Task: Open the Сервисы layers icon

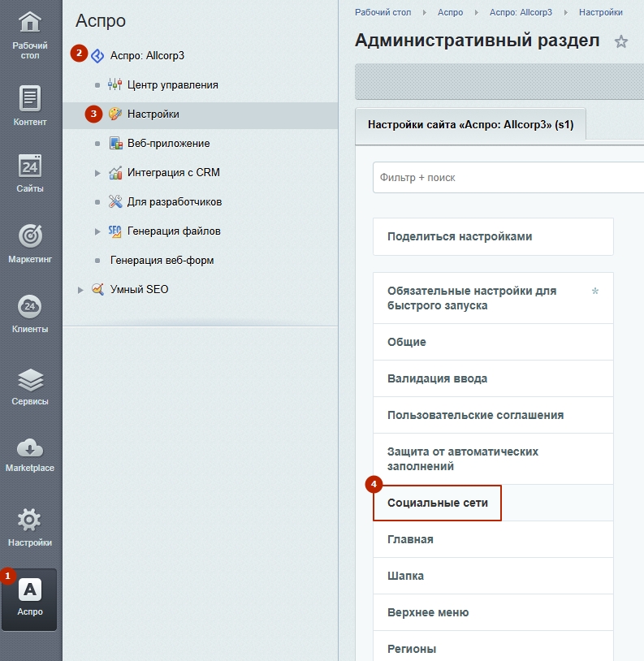Action: (x=30, y=378)
